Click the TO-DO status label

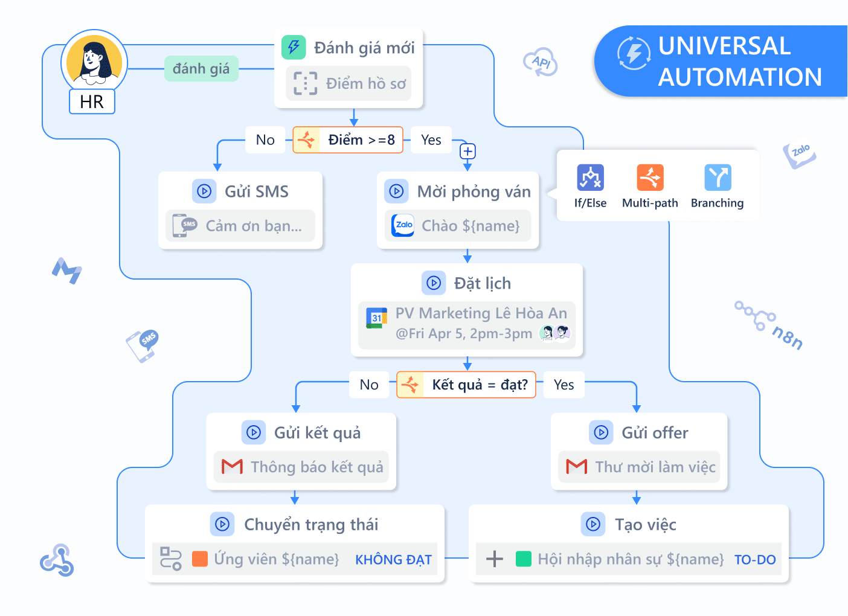[755, 560]
